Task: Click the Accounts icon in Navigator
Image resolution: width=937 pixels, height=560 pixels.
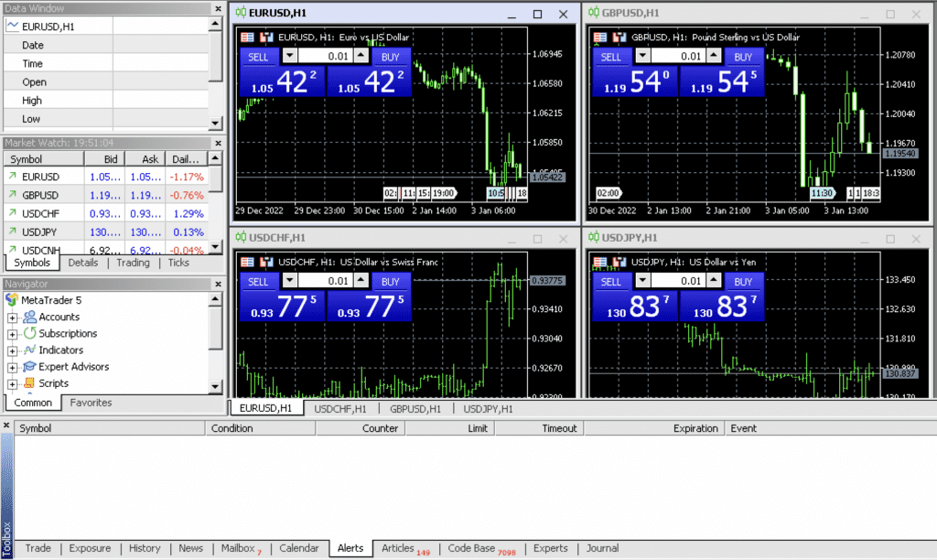Action: [29, 317]
